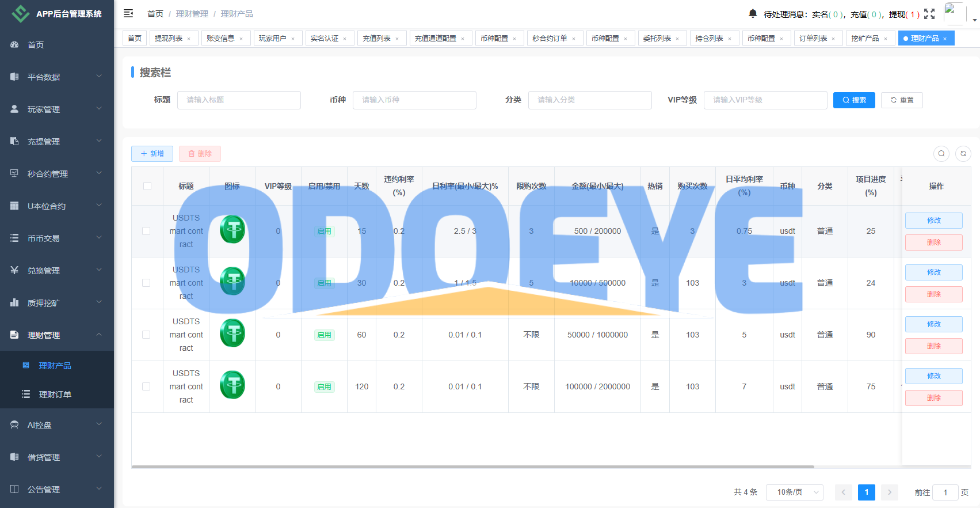
Task: Click the table search toggle icon
Action: coord(941,154)
